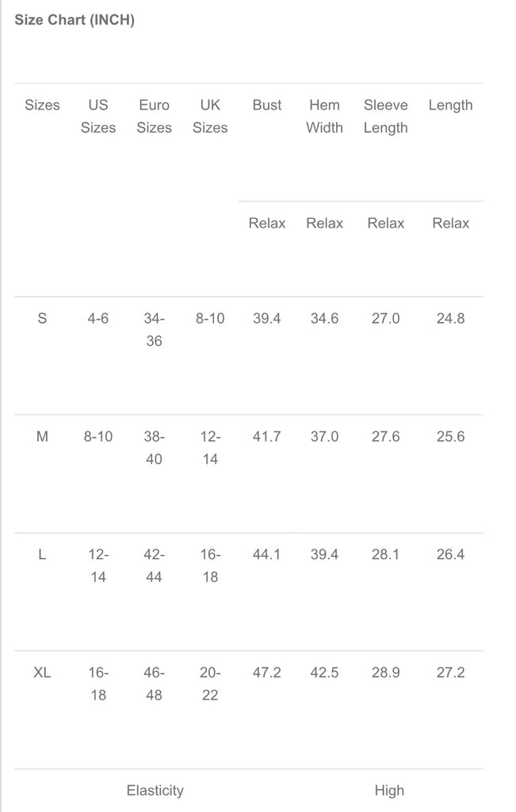Image resolution: width=516 pixels, height=812 pixels.
Task: Click the Elasticity row label
Action: (x=155, y=791)
